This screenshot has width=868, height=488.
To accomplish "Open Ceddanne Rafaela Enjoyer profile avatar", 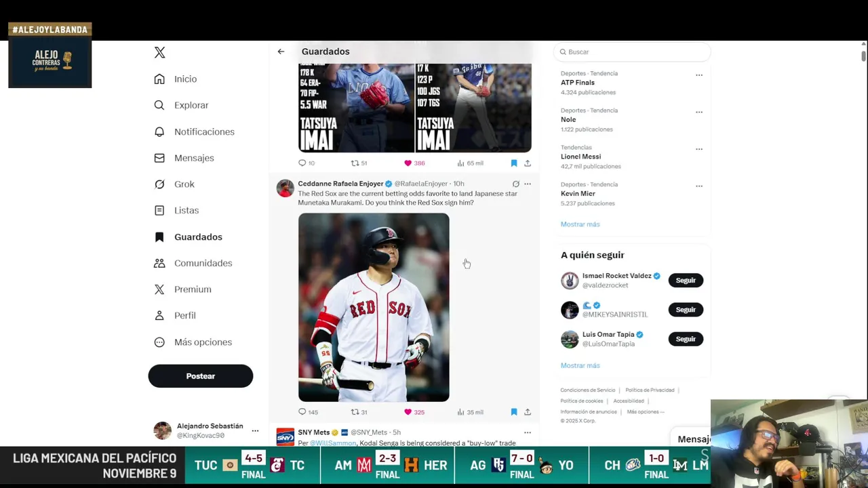I will (285, 188).
